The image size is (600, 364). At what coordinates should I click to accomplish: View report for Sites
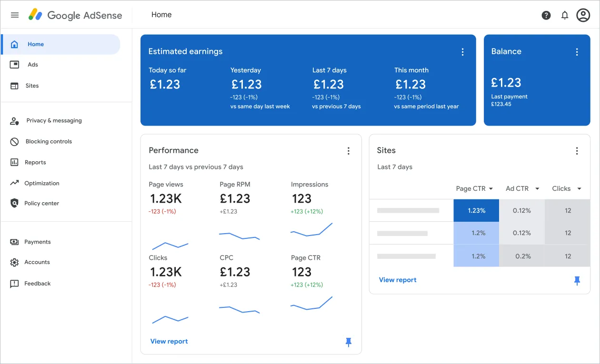coord(398,280)
